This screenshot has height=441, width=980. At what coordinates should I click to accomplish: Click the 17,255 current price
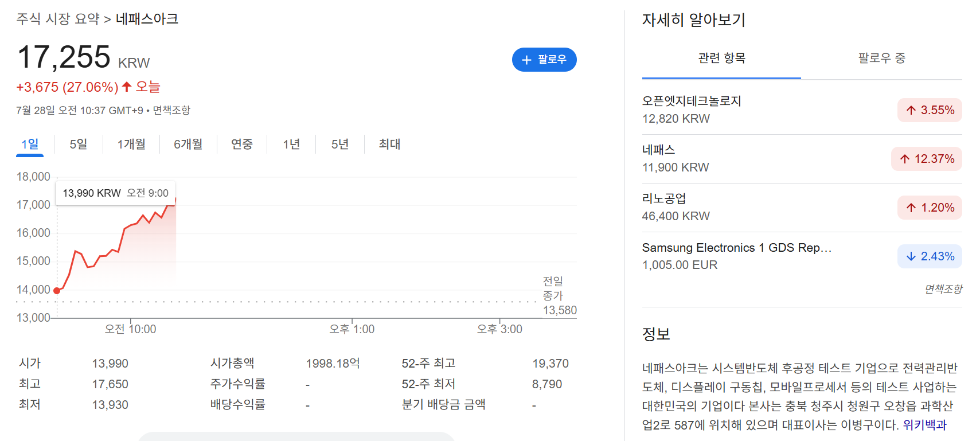pyautogui.click(x=64, y=57)
